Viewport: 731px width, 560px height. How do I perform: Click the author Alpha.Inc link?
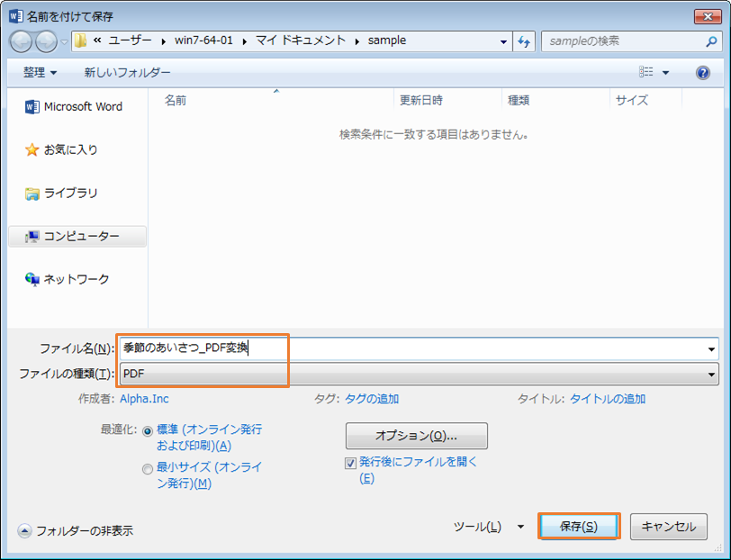point(145,399)
